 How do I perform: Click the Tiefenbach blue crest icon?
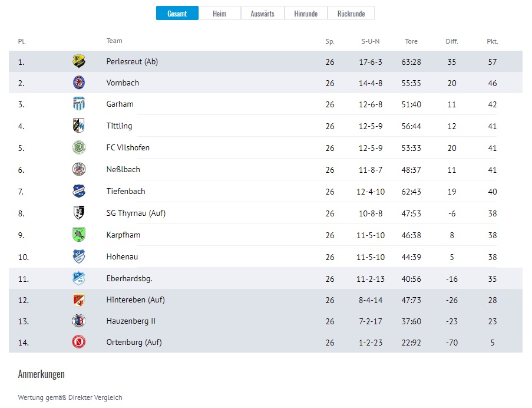point(79,191)
